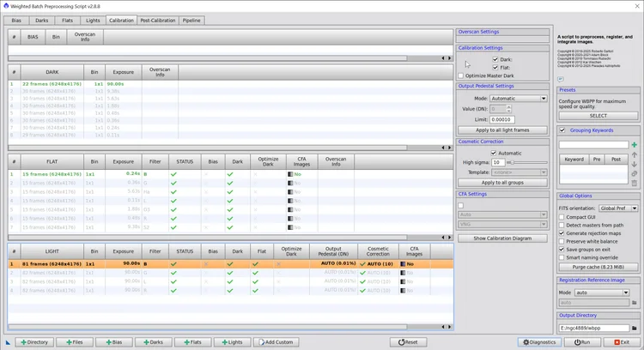The width and height of the screenshot is (644, 350).
Task: Click the delete keyword trash icon
Action: click(635, 184)
